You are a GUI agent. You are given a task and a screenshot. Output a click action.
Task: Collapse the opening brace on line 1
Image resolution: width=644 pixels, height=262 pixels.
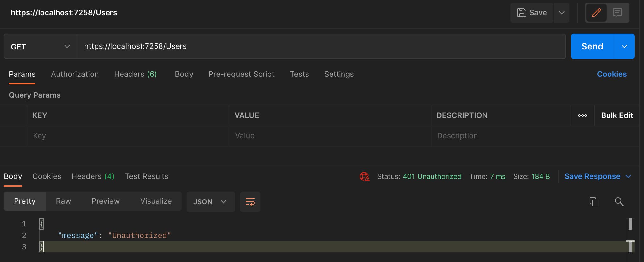(41, 224)
